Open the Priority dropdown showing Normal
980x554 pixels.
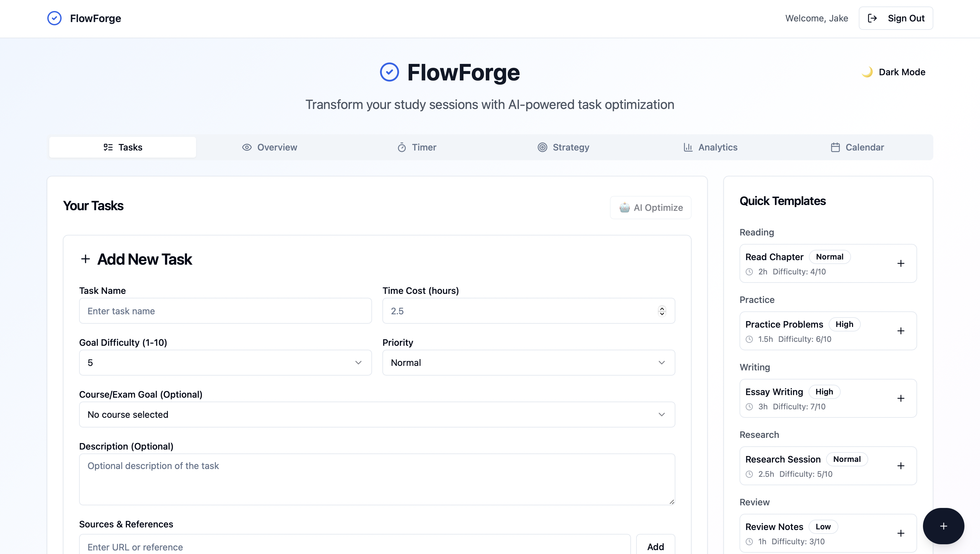tap(529, 363)
